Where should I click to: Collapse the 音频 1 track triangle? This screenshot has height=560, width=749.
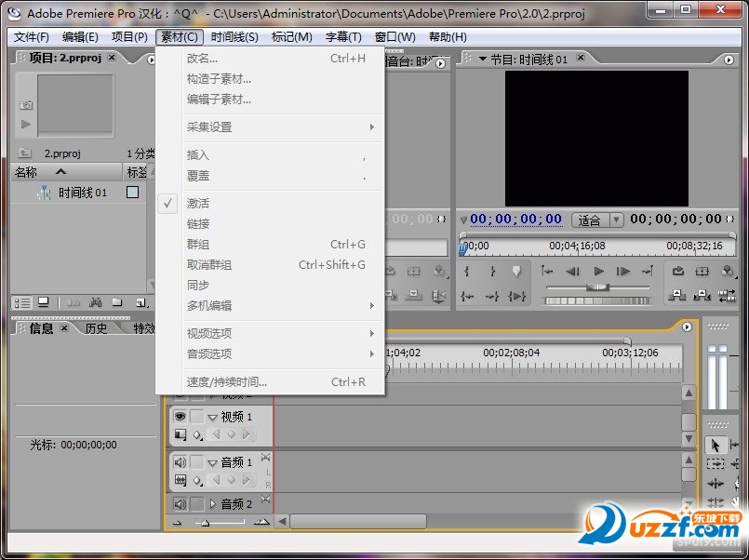click(212, 463)
